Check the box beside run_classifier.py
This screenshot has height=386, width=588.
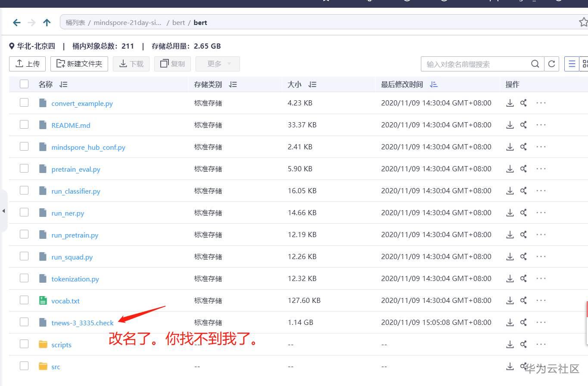point(24,190)
